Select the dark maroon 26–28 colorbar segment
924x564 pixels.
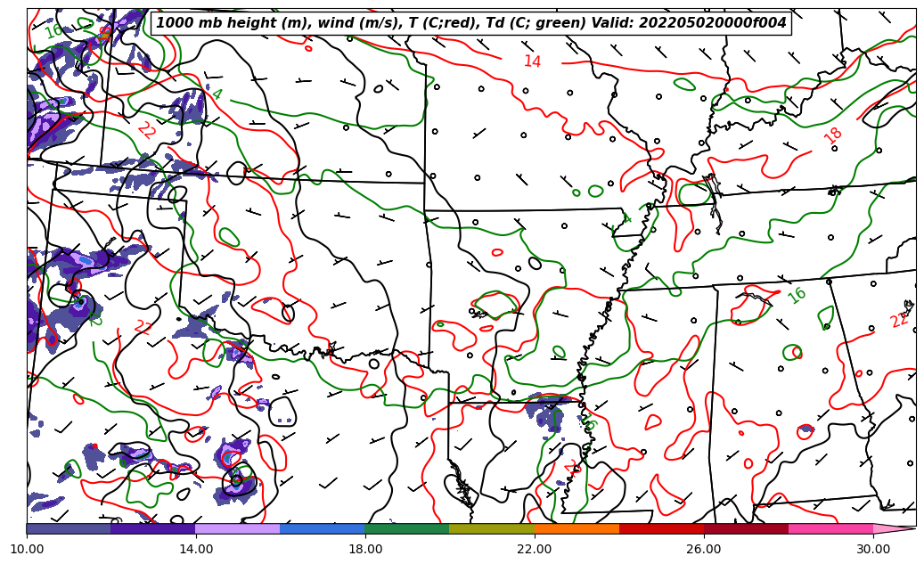point(746,528)
